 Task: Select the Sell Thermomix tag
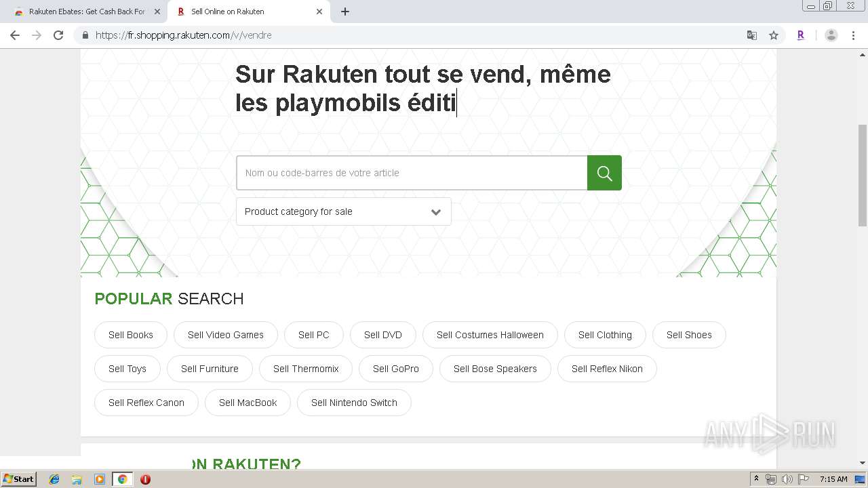[x=306, y=369]
